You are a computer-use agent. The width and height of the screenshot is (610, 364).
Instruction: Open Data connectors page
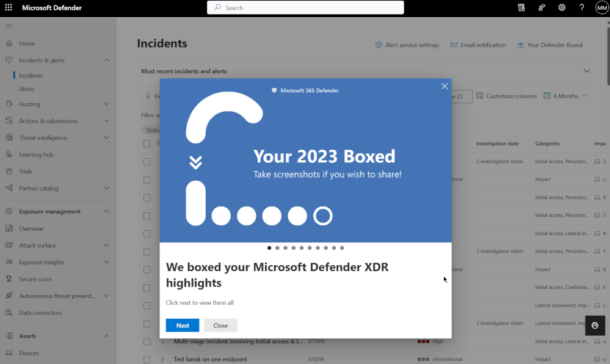[40, 313]
